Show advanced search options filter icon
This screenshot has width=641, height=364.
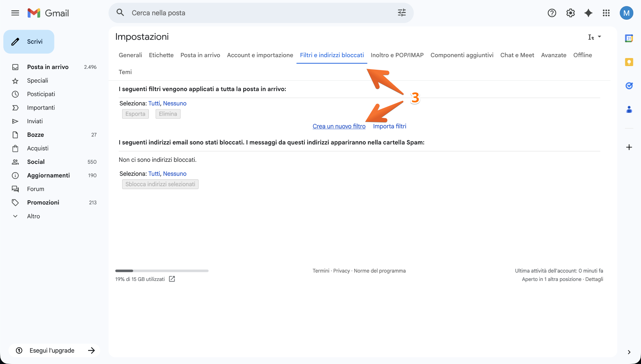(402, 13)
